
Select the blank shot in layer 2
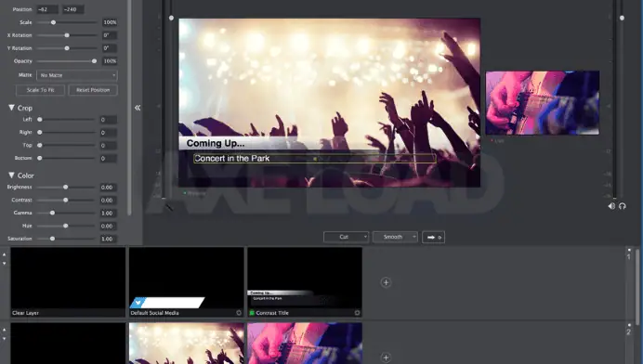[x=68, y=343]
